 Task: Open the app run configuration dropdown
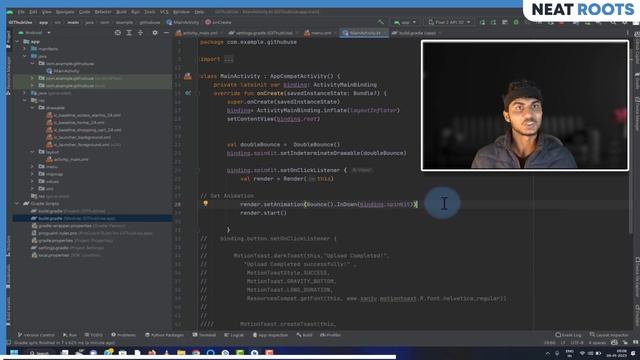(405, 22)
